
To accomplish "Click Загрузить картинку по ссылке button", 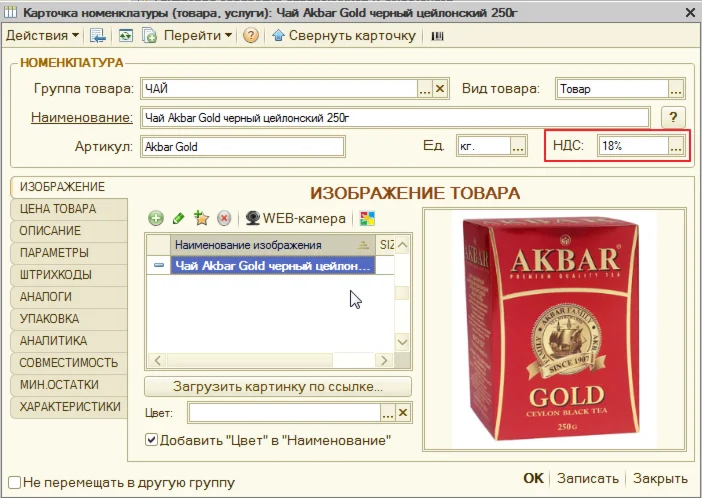I will (278, 386).
